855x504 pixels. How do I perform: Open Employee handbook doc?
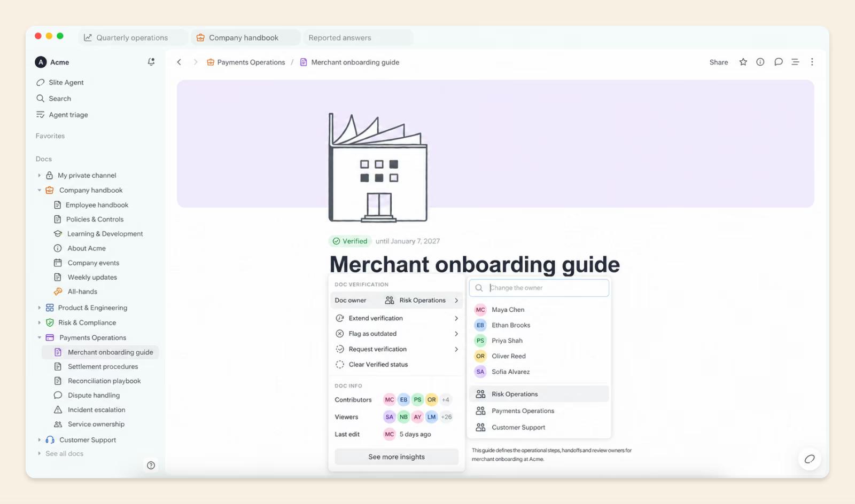tap(91, 205)
